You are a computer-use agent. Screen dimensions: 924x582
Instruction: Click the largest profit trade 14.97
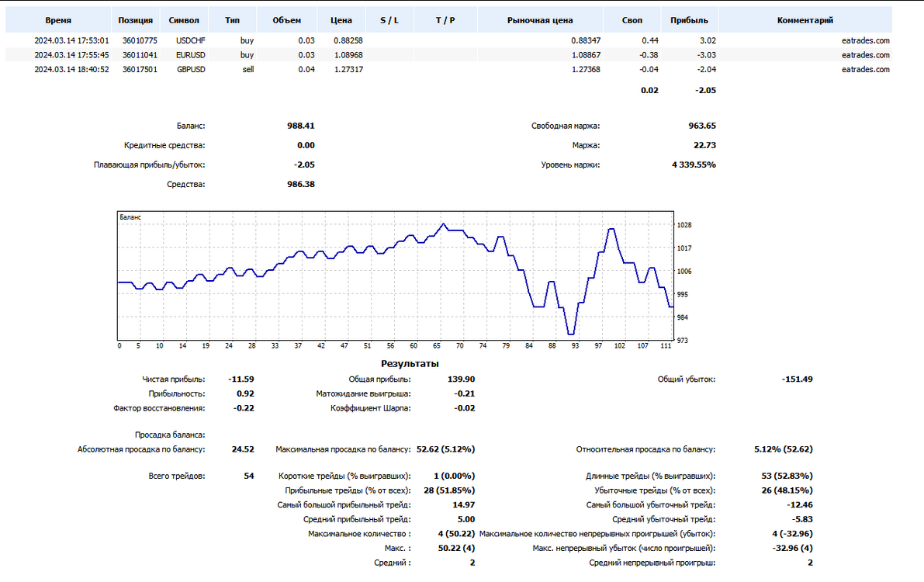[464, 504]
